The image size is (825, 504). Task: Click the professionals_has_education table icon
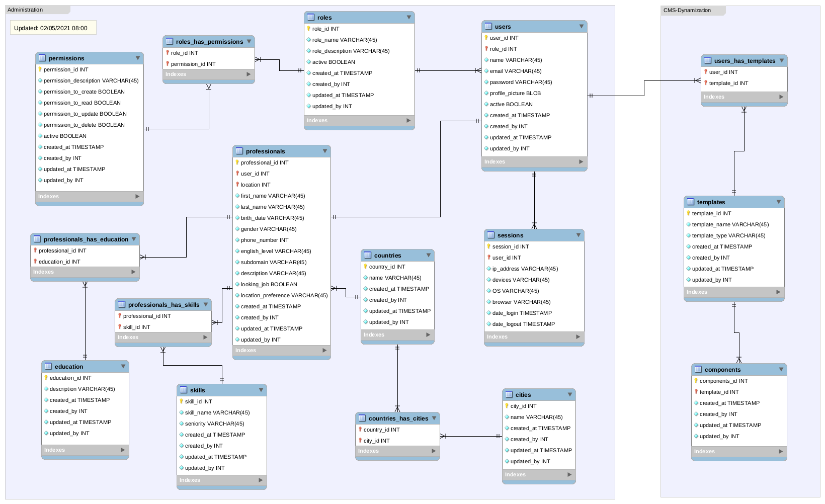coord(37,239)
